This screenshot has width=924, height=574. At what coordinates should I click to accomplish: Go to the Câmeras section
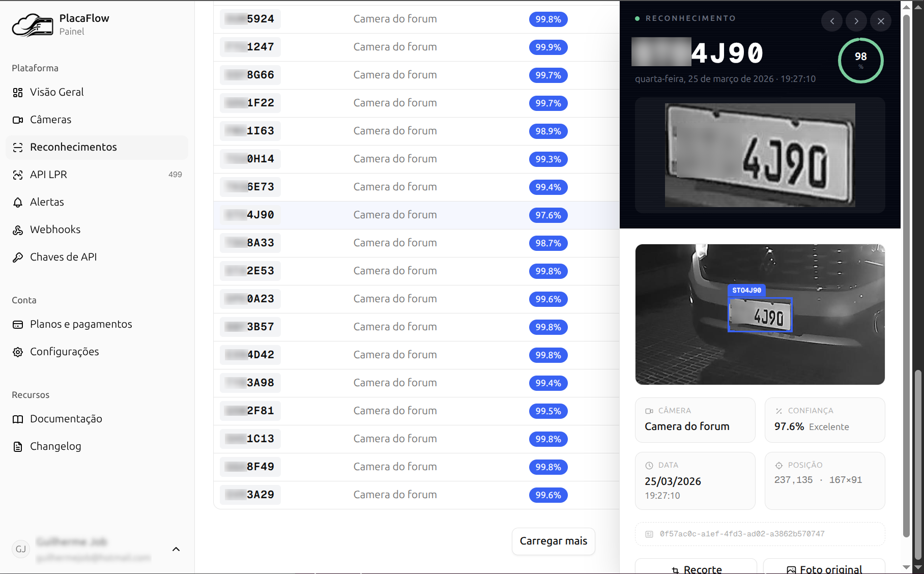(50, 120)
